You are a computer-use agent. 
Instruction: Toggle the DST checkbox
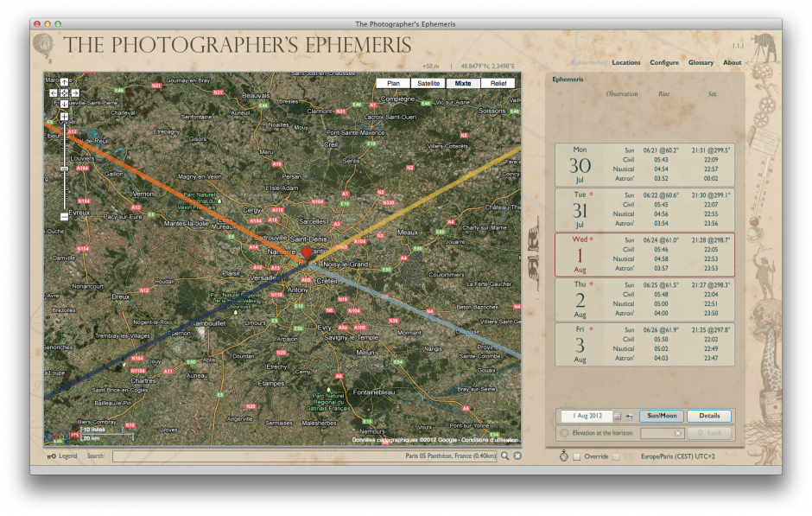click(616, 456)
